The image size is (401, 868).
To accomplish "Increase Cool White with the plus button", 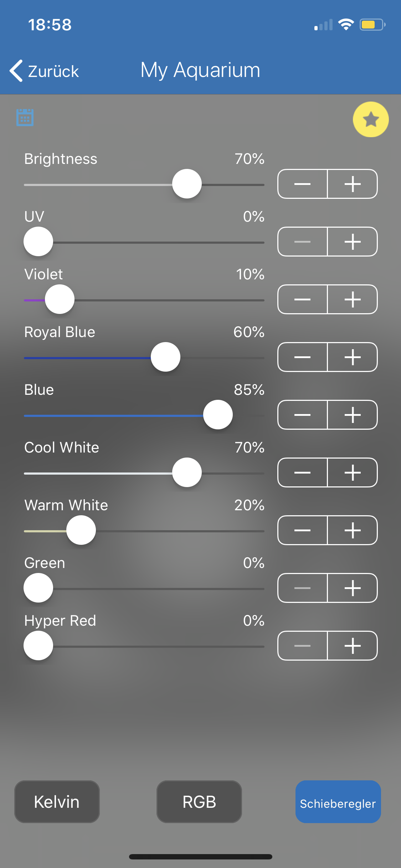I will [x=353, y=472].
